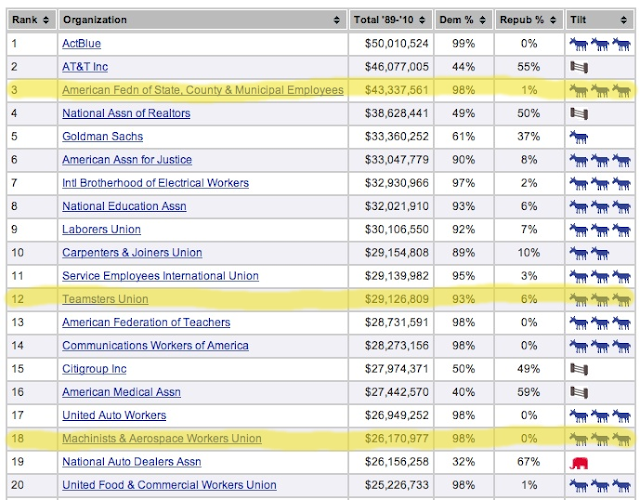Sort by Dem % column arrows
Screen dimensions: 640x500
(x=482, y=20)
